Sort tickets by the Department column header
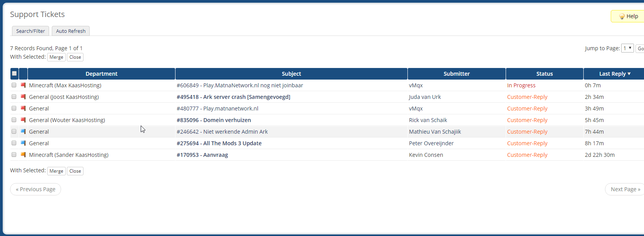Viewport: 644px width, 236px height. click(101, 74)
